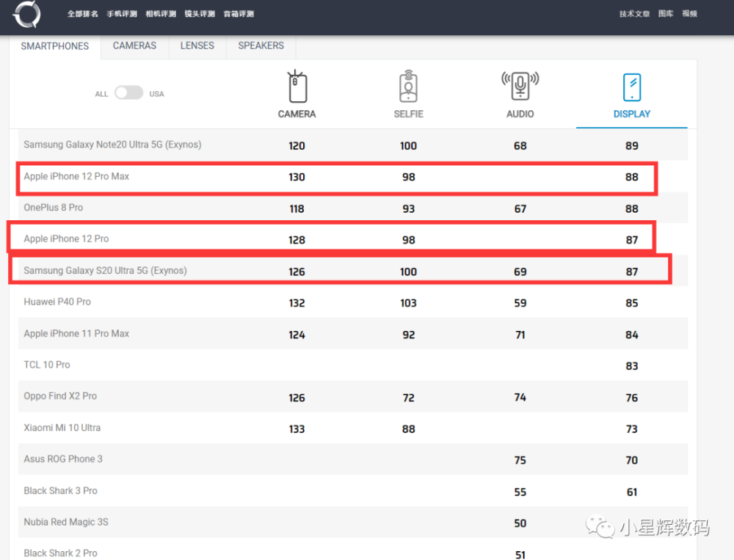Open Black Shark 2 Pro entry

coord(60,553)
